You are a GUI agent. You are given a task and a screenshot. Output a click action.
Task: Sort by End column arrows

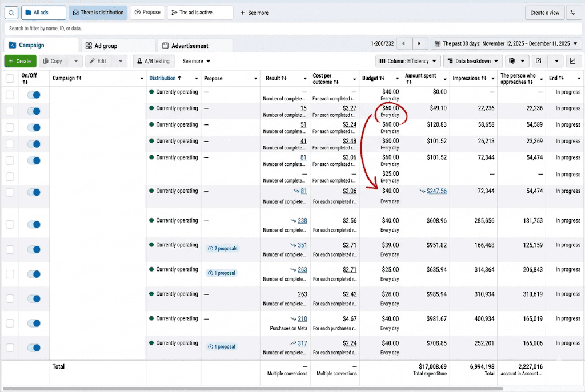(x=561, y=78)
